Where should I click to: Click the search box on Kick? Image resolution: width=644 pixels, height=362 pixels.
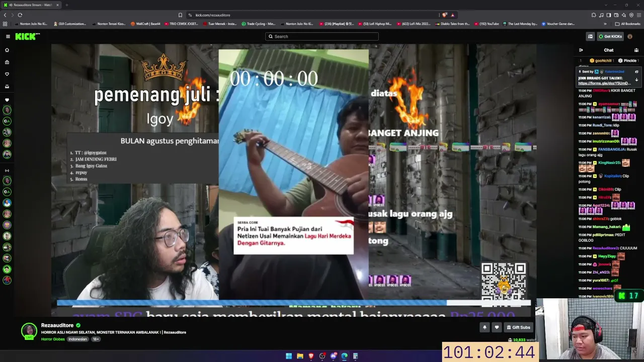click(x=322, y=36)
